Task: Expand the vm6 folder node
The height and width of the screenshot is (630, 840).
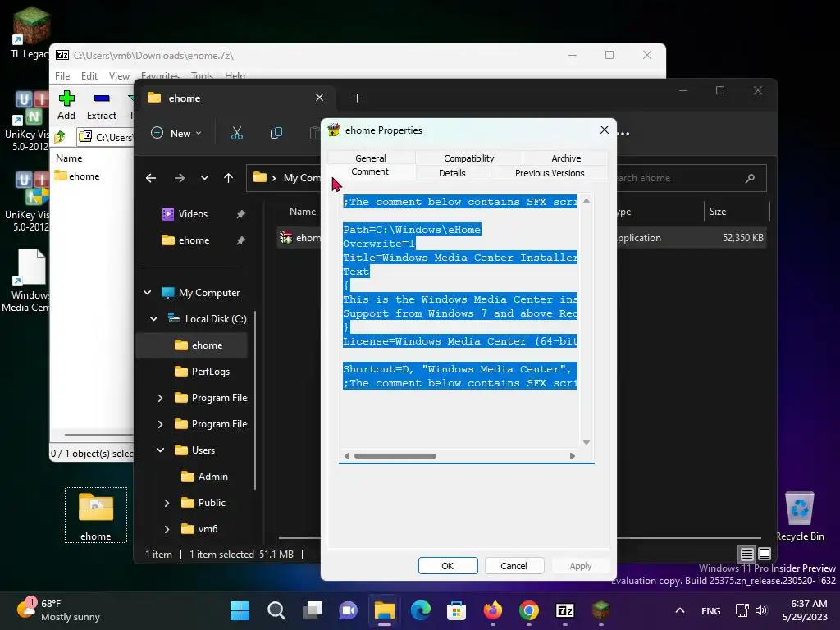Action: coord(167,529)
